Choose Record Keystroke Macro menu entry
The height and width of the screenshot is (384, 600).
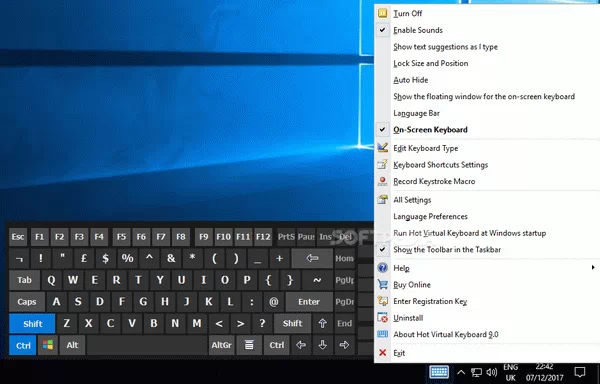487,181
